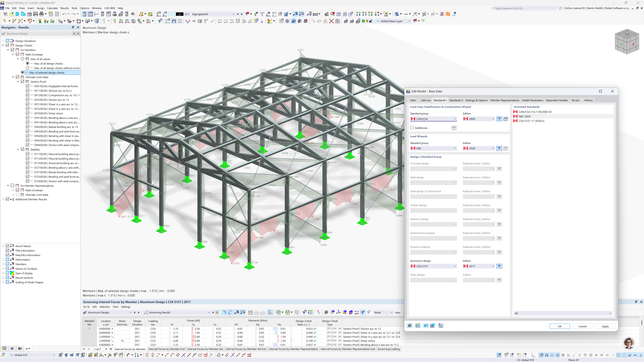Open the CAD-BIM menu
Screen dimensions: 644x362
click(x=110, y=8)
